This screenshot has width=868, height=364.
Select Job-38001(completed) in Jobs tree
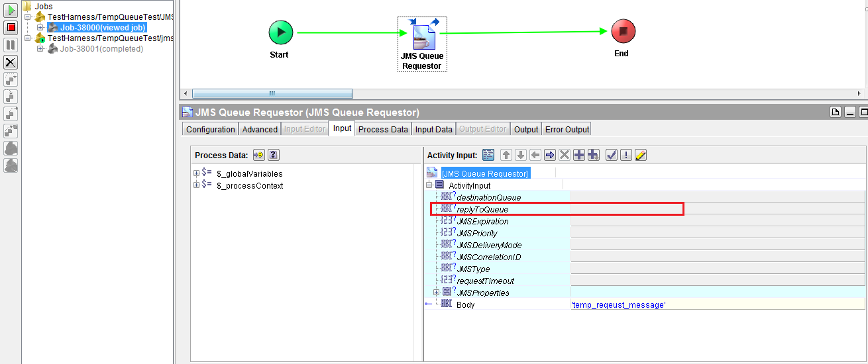101,49
